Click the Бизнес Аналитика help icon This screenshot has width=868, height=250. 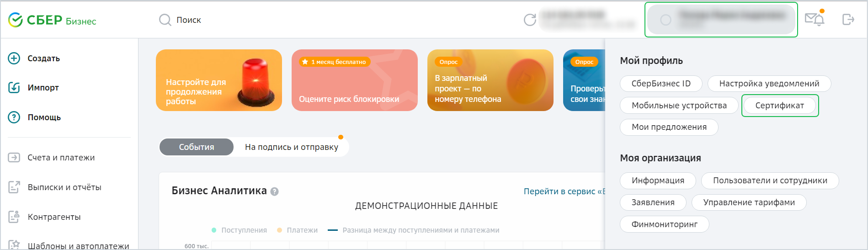pyautogui.click(x=274, y=191)
